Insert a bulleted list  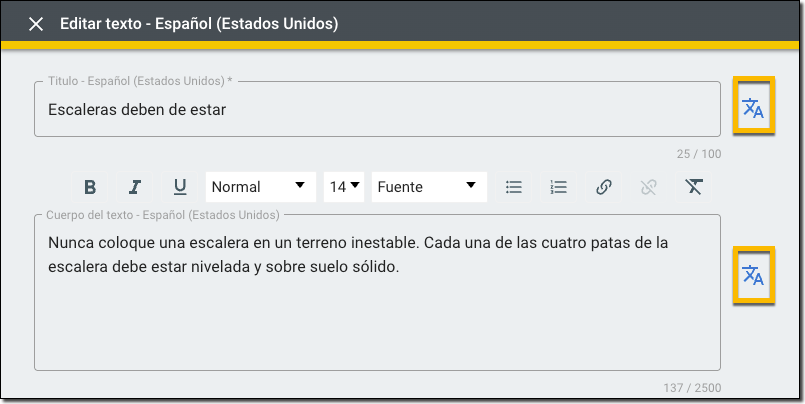pos(514,187)
